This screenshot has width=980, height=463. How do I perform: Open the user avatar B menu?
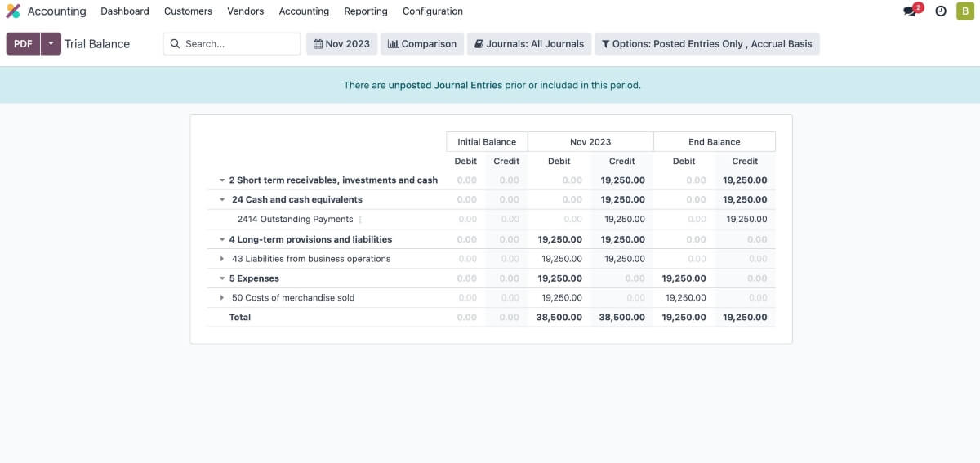coord(964,11)
